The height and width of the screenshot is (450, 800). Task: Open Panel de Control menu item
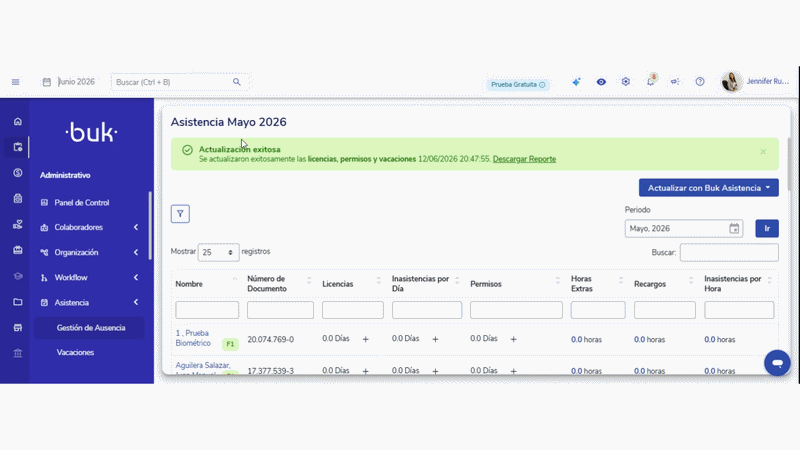[x=82, y=203]
